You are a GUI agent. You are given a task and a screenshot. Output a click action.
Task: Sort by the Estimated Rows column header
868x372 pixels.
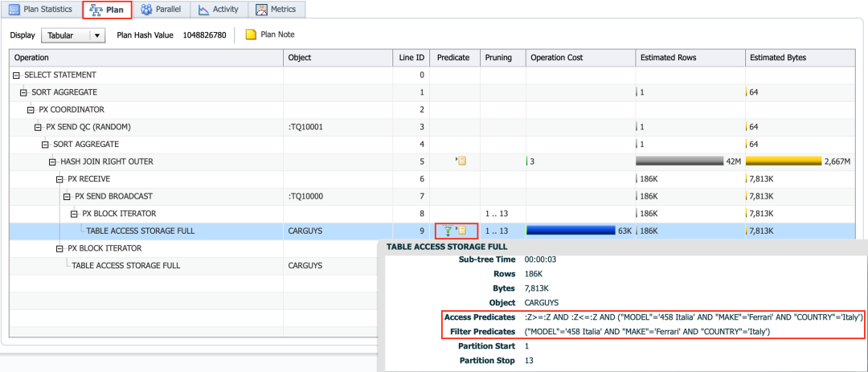click(x=668, y=58)
